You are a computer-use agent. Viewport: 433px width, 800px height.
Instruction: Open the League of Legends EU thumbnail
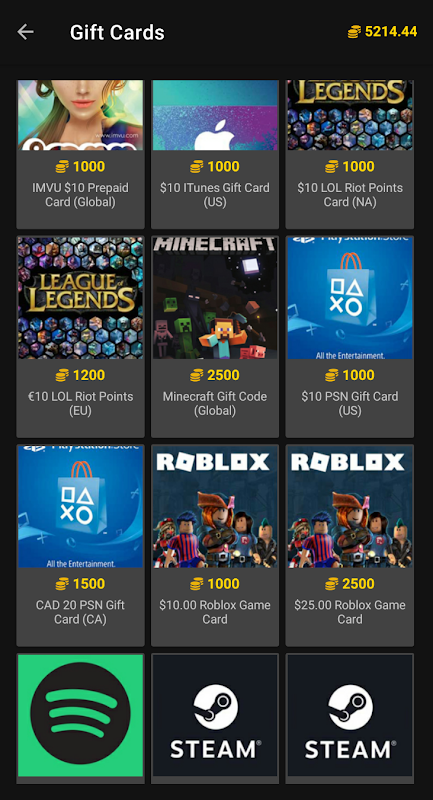[x=81, y=298]
